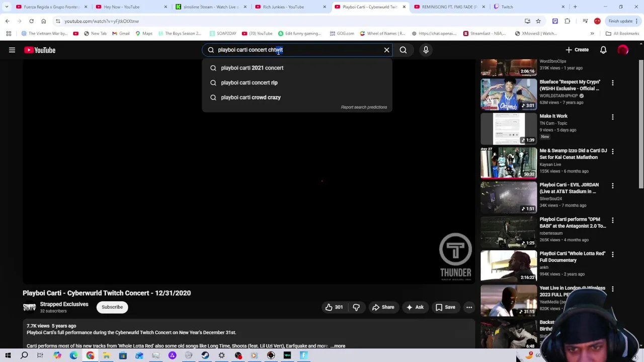Open Chrome three-dot menu
The height and width of the screenshot is (362, 644).
(636, 21)
